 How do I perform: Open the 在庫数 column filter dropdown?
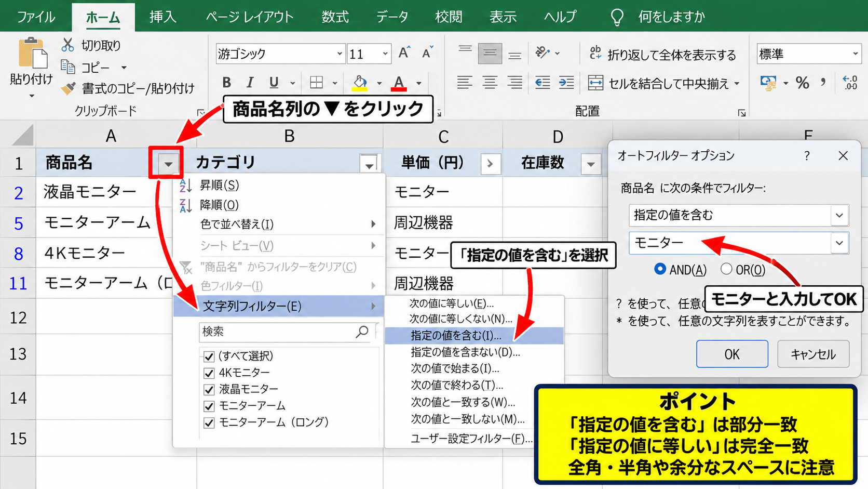point(591,164)
